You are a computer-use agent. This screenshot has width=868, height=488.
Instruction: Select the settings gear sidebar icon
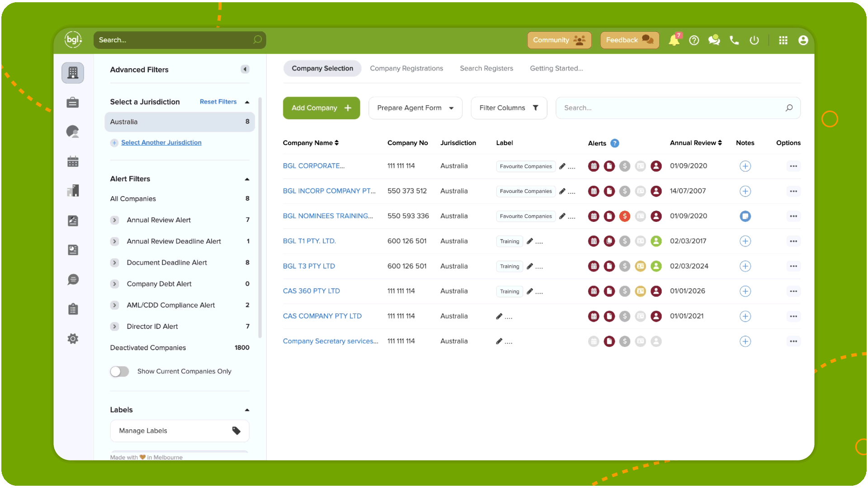[73, 338]
